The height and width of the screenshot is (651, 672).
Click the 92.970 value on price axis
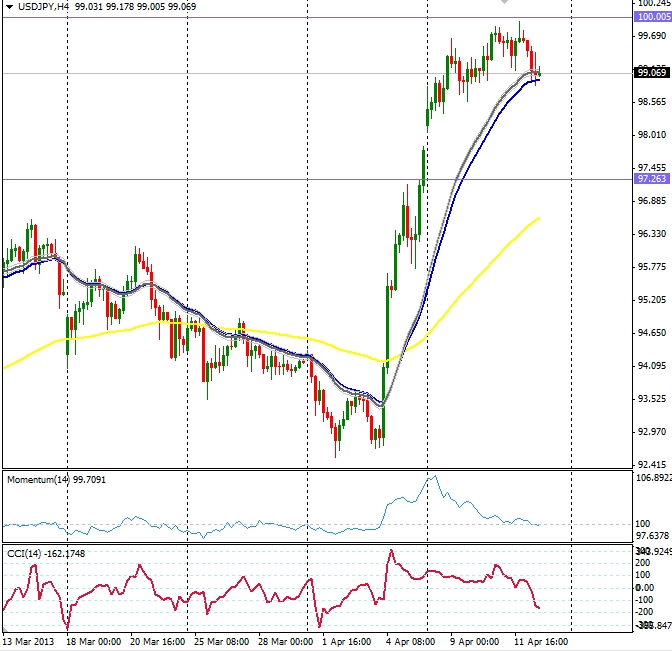pyautogui.click(x=652, y=432)
